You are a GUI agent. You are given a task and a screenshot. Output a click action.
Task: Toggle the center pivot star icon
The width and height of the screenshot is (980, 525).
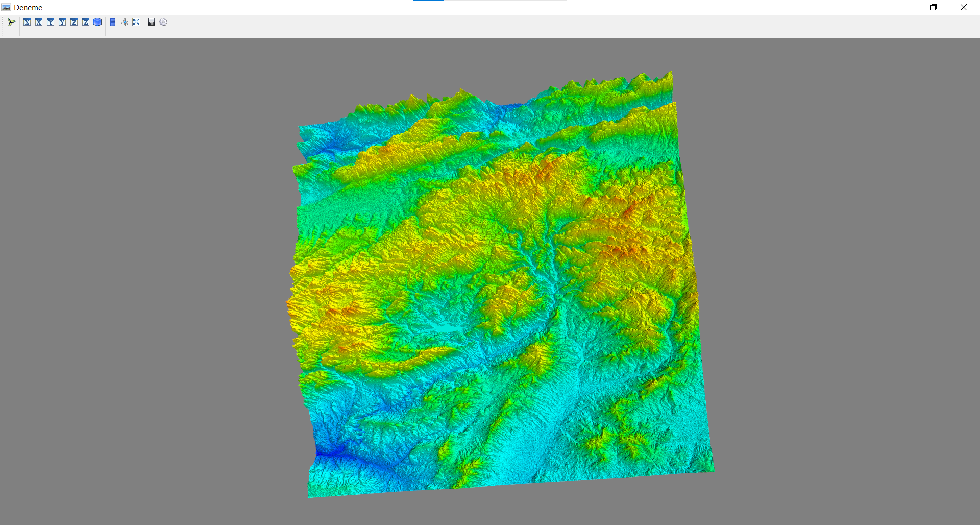[125, 22]
